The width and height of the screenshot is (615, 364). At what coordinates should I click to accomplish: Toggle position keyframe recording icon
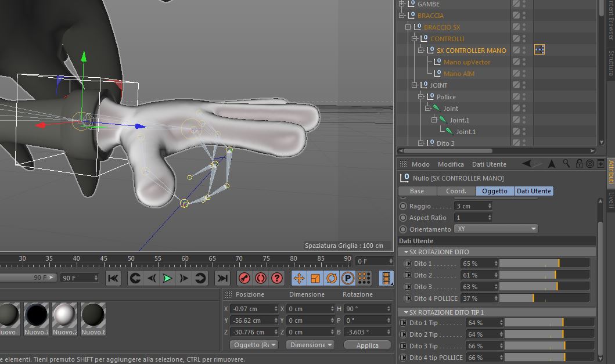click(x=299, y=279)
